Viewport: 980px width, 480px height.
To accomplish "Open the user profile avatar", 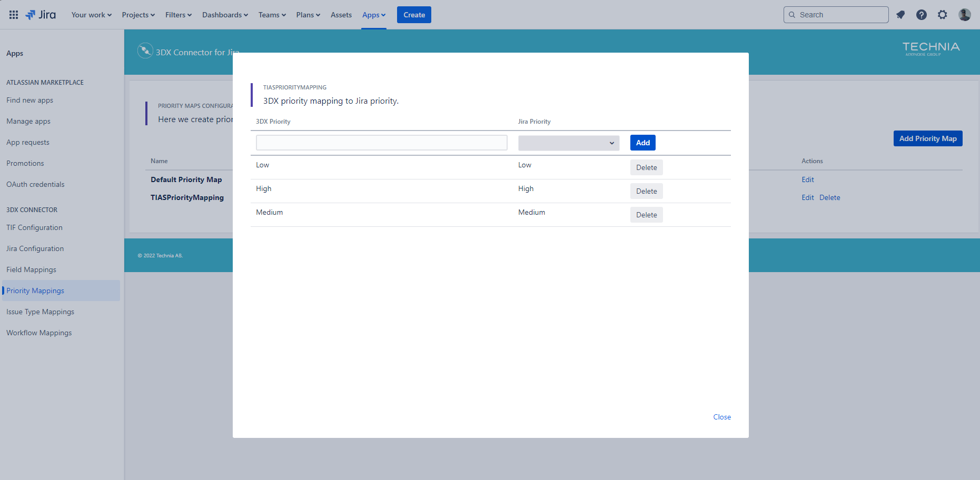I will point(964,15).
